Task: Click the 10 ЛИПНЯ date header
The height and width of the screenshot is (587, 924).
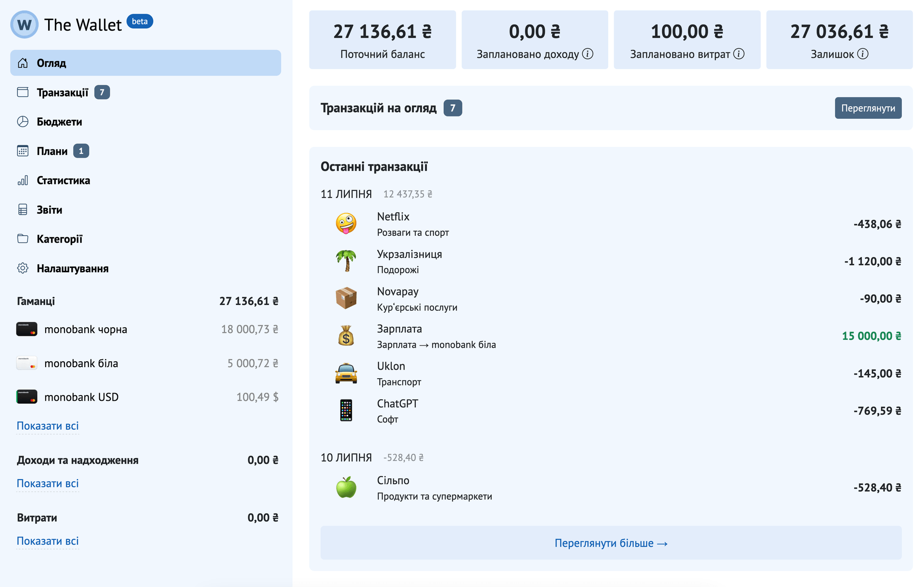Action: tap(346, 458)
